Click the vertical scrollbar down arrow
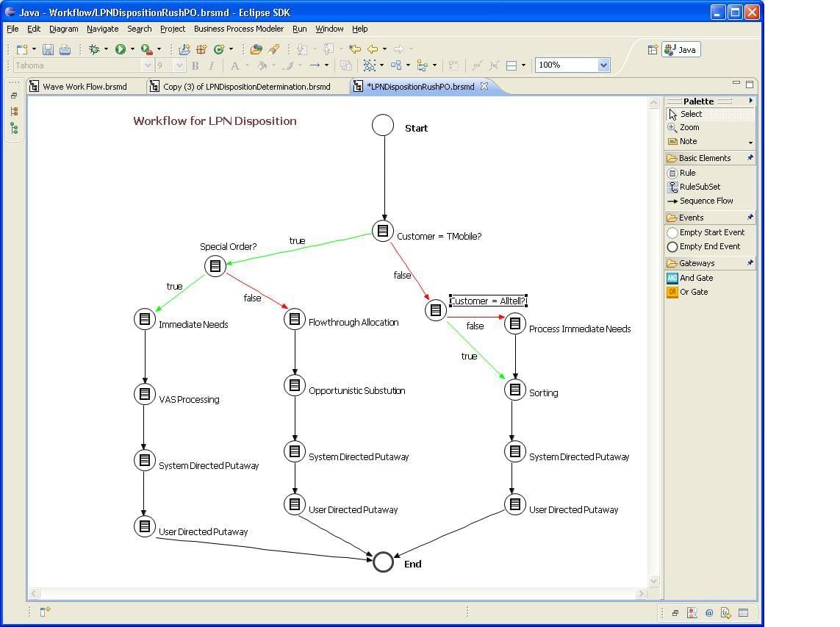840x627 pixels. [653, 581]
